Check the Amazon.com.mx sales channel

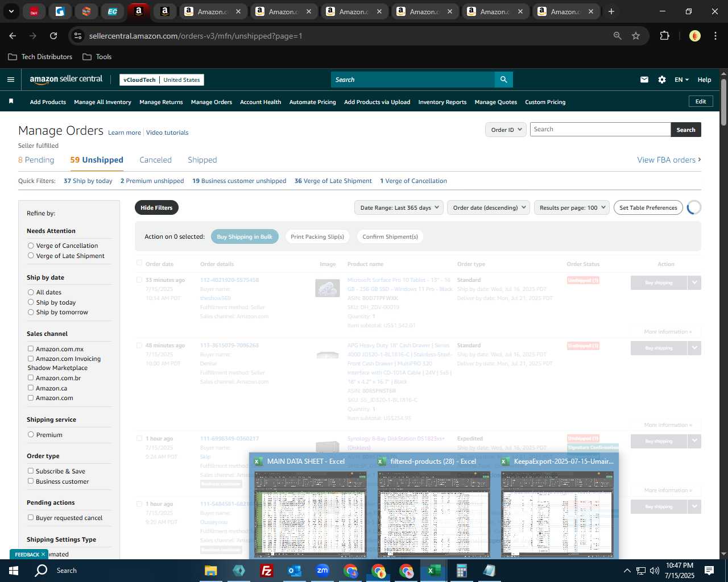click(x=31, y=349)
